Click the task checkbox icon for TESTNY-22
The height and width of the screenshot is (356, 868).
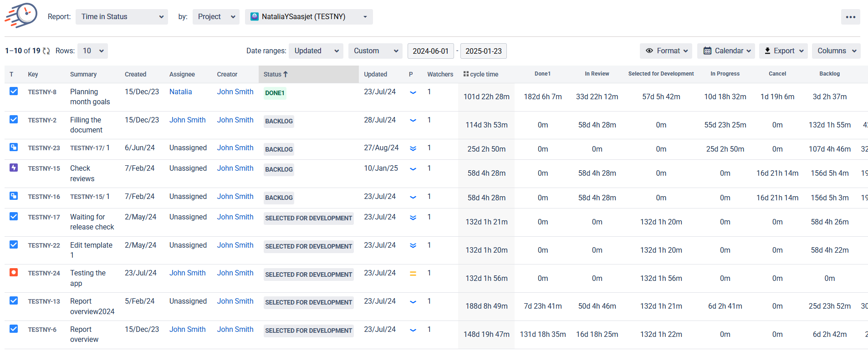point(14,244)
